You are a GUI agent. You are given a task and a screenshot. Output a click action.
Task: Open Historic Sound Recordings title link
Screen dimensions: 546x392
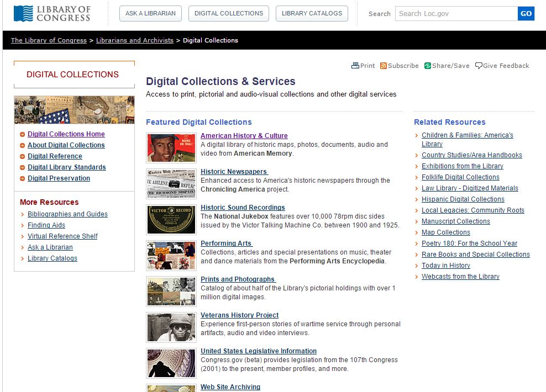tap(243, 207)
